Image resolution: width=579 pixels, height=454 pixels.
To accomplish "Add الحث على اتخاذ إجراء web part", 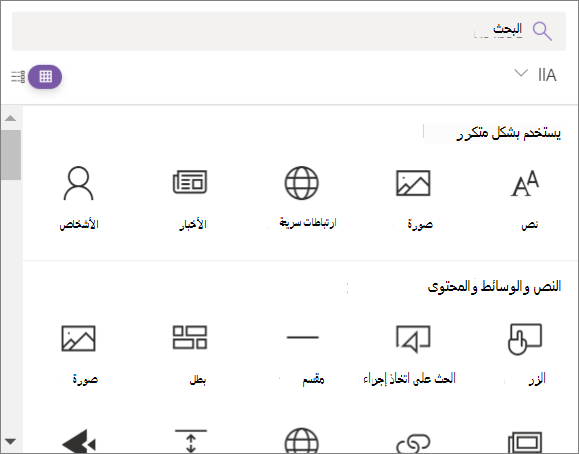I will [413, 338].
